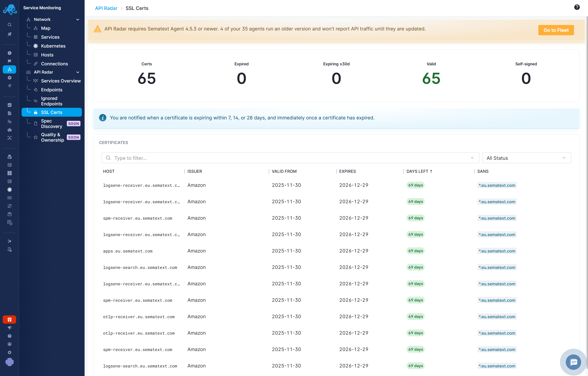Viewport: 588px width, 376px height.
Task: Click the EXPIRES column header
Action: point(347,171)
